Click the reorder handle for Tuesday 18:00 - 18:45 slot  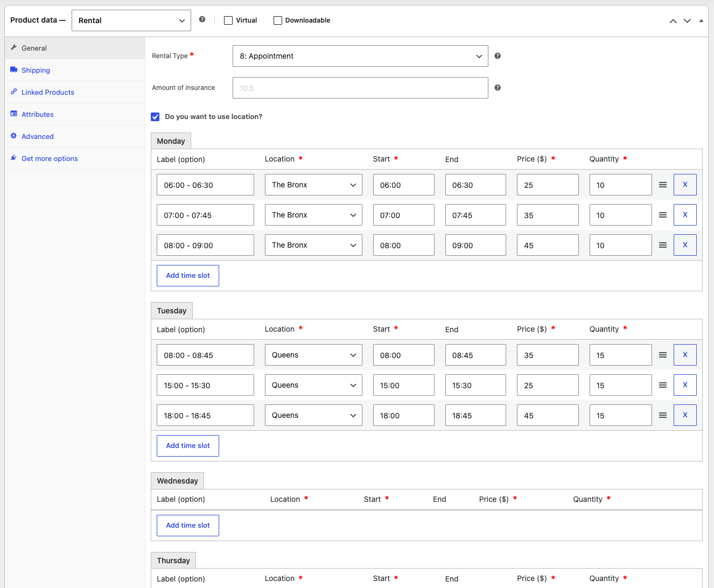pyautogui.click(x=663, y=415)
